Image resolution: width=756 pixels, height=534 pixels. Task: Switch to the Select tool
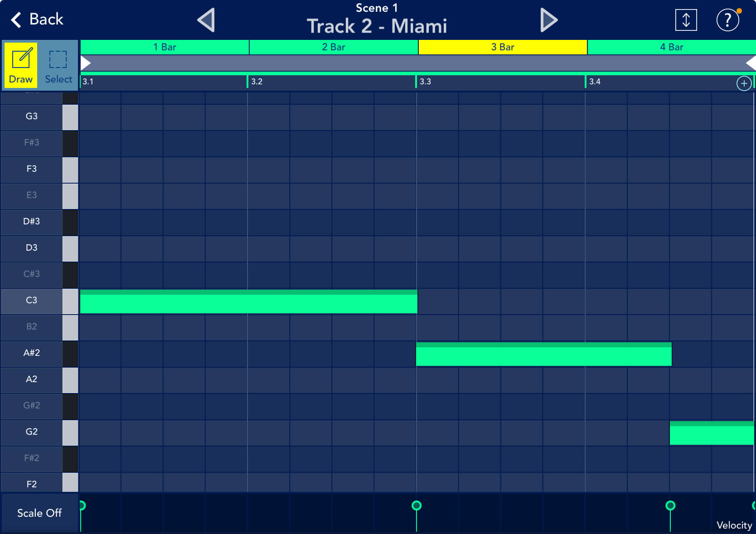pos(58,65)
